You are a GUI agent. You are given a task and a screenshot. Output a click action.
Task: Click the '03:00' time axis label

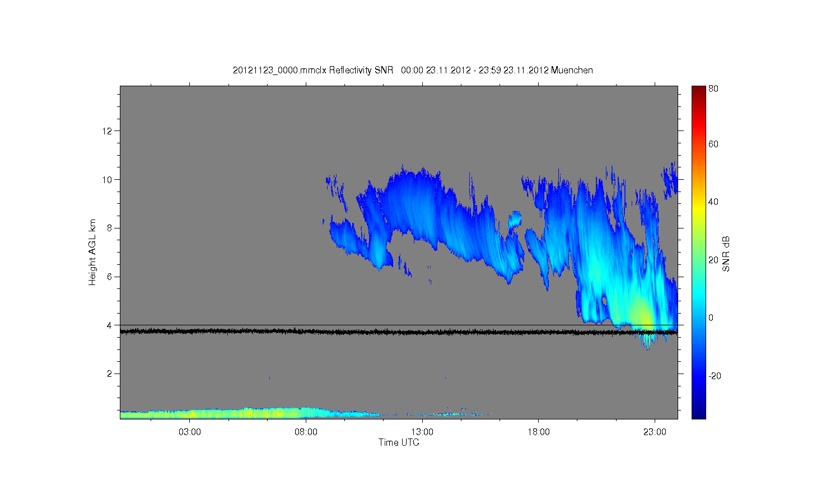coord(190,432)
